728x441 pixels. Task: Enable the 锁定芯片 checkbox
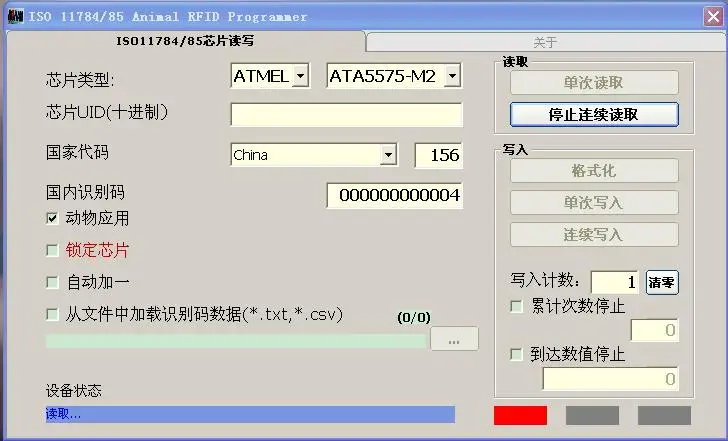click(x=52, y=250)
